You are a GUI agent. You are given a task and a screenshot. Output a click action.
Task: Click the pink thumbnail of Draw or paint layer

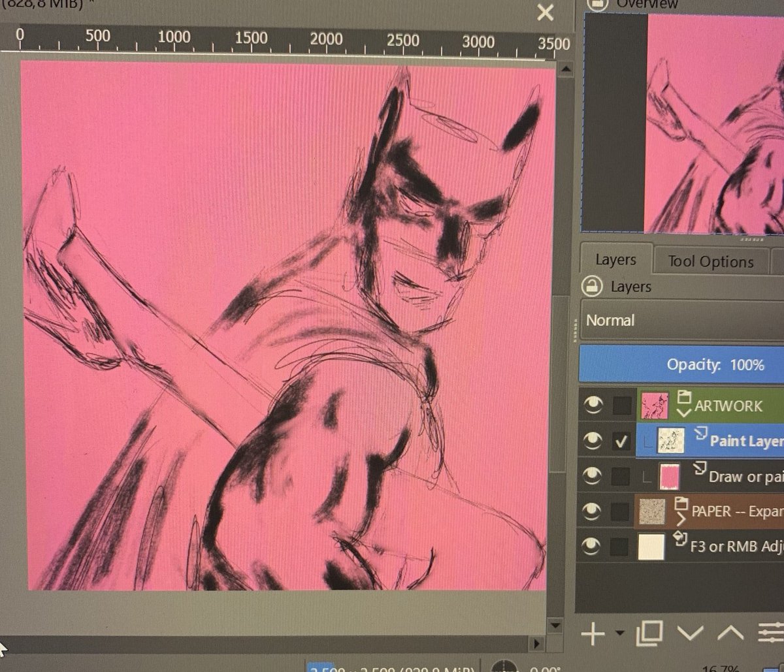(x=670, y=476)
